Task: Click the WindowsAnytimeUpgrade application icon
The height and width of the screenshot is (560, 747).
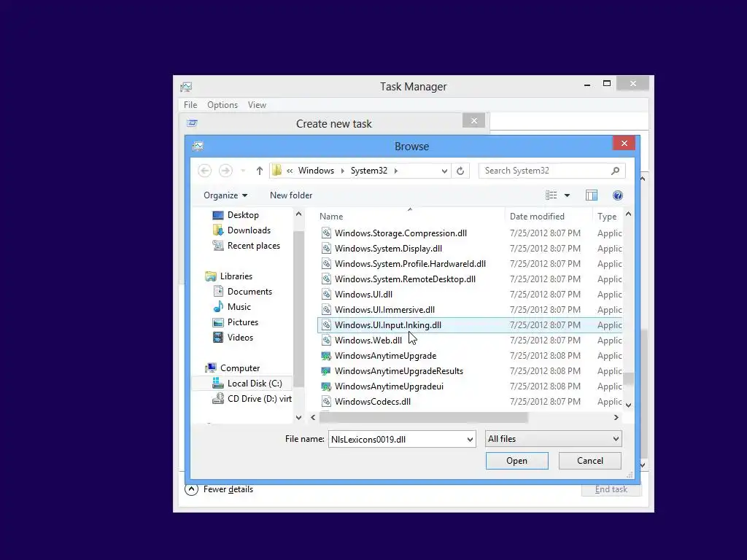Action: tap(326, 356)
